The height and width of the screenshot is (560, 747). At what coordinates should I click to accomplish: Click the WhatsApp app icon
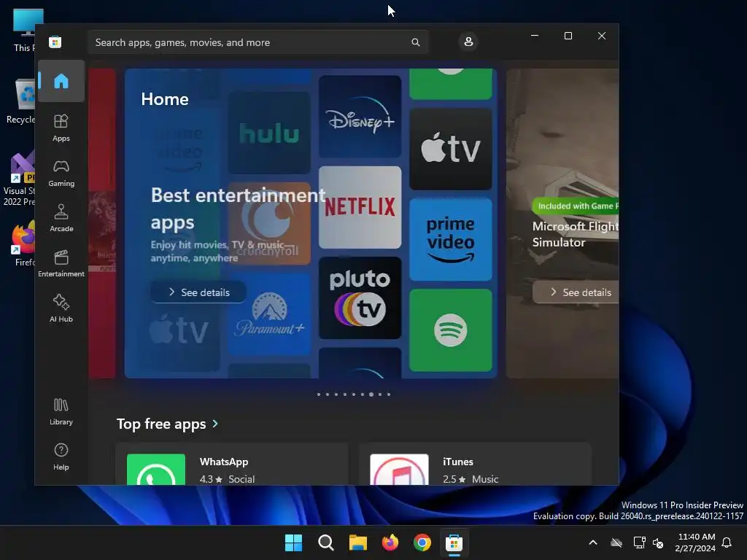click(156, 470)
